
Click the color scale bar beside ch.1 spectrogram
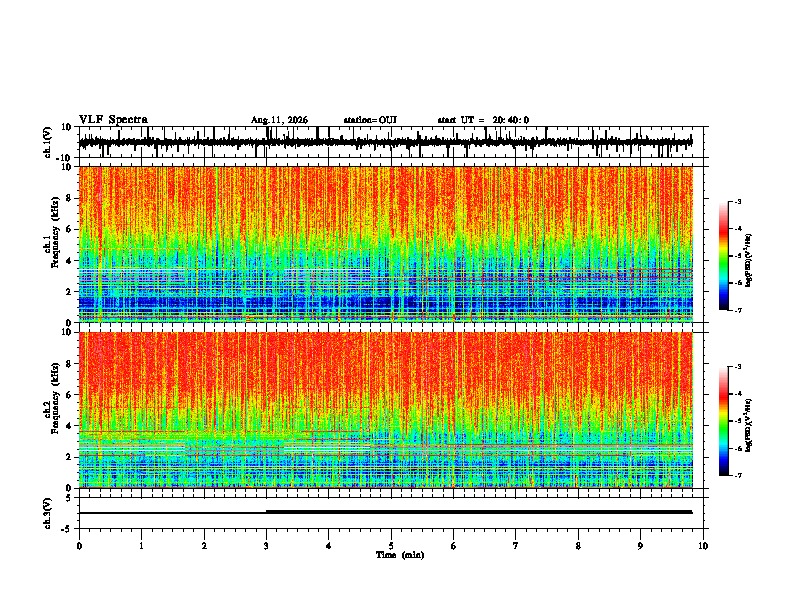[723, 256]
